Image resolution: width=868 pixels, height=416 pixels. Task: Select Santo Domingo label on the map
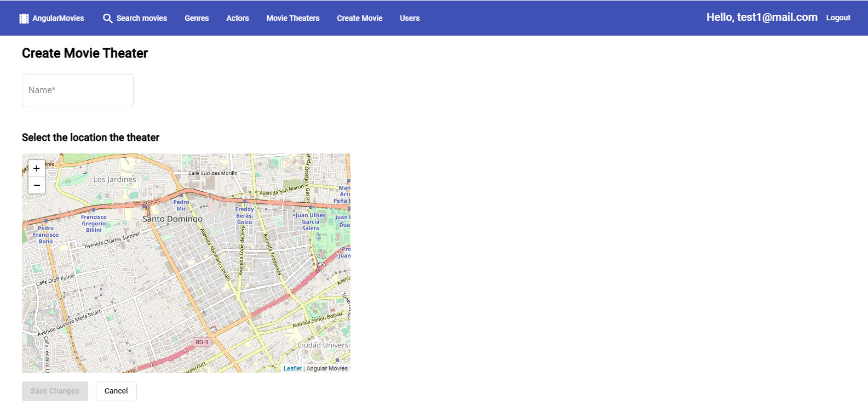(173, 219)
